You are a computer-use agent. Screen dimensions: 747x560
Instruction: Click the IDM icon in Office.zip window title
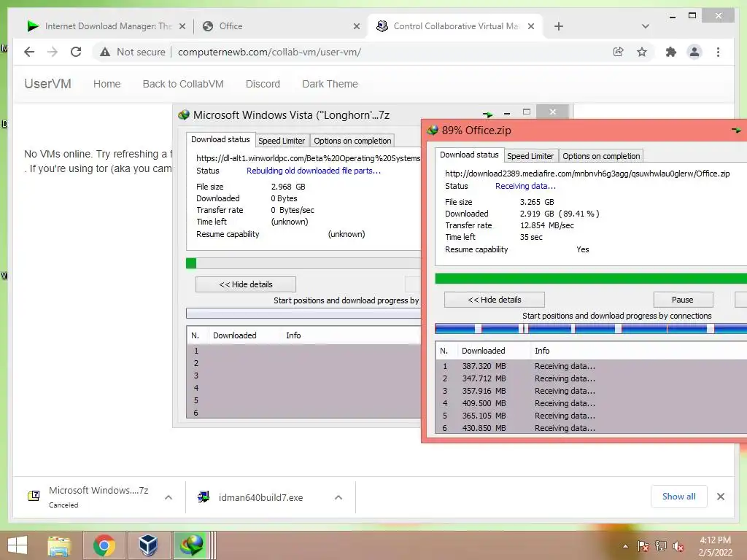pos(432,130)
